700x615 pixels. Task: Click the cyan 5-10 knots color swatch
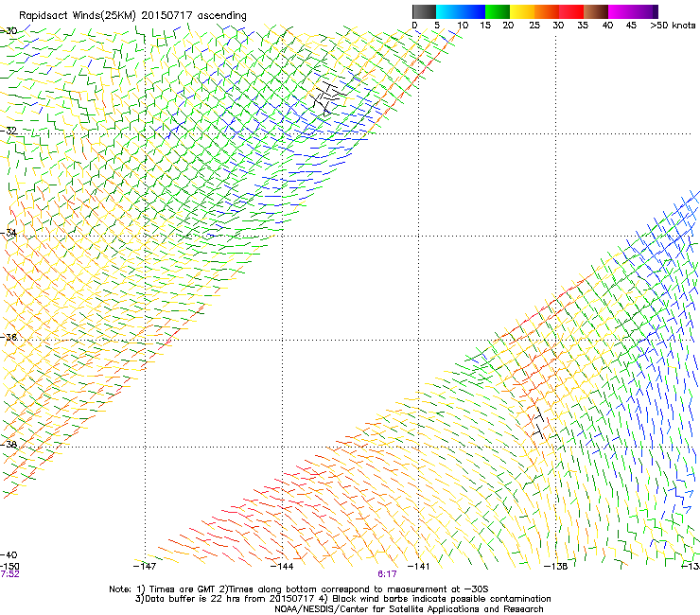(x=447, y=11)
